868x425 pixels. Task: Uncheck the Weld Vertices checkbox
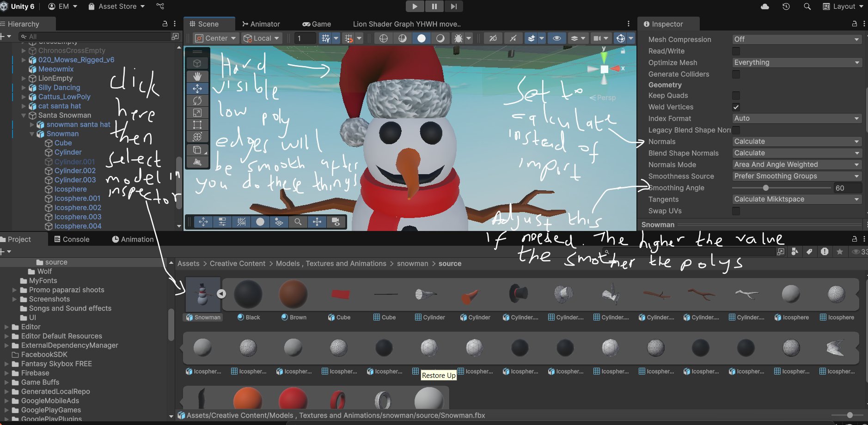tap(736, 107)
